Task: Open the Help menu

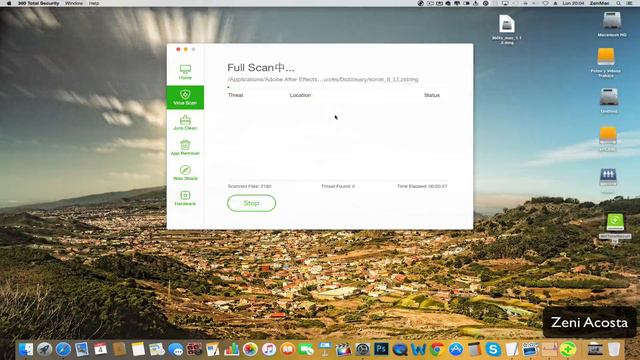Action: pos(94,3)
